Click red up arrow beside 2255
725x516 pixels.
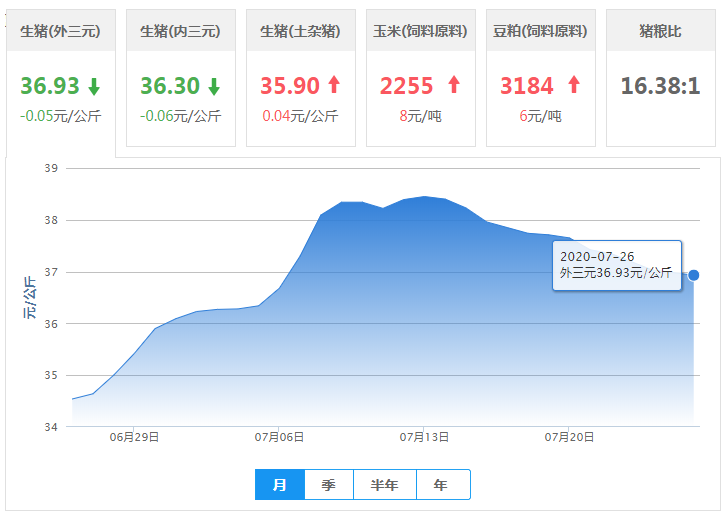coord(453,85)
